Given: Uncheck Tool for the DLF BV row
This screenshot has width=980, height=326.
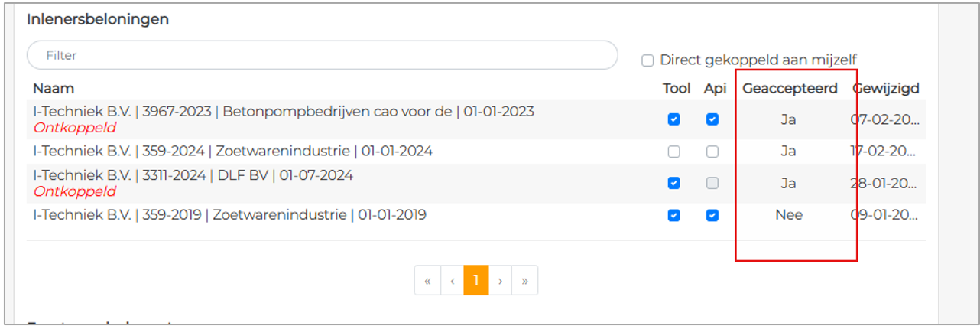Looking at the screenshot, I should [x=673, y=184].
